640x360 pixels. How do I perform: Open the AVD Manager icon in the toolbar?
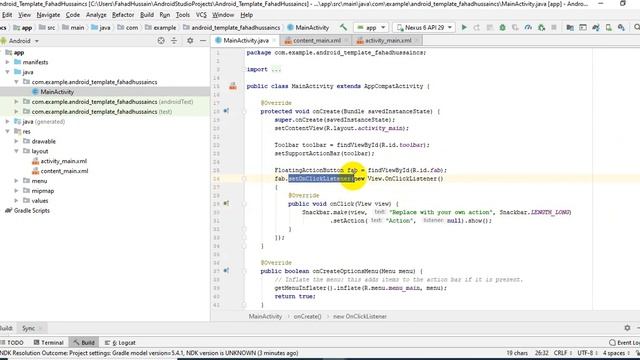click(609, 27)
